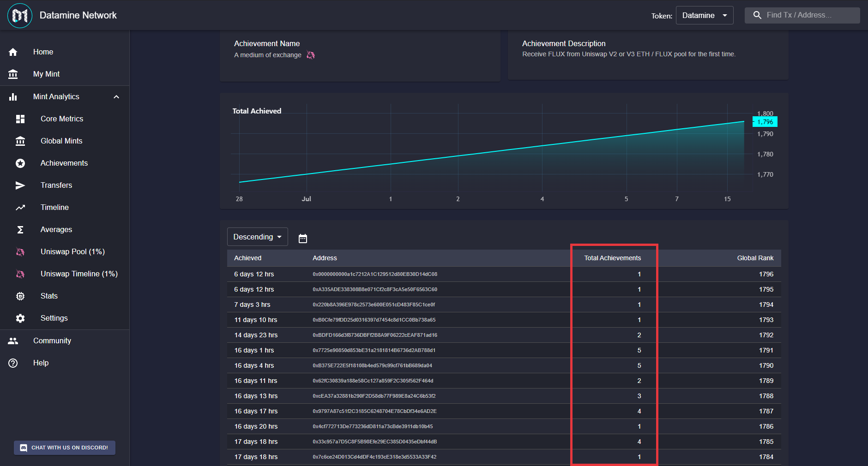
Task: Open the Token Datamine dropdown
Action: coord(705,16)
